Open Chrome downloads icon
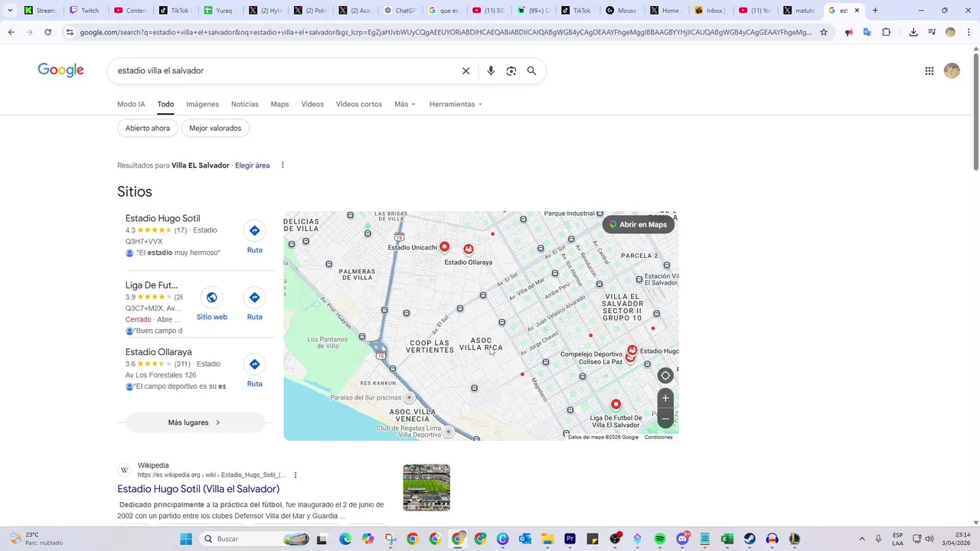 913,32
